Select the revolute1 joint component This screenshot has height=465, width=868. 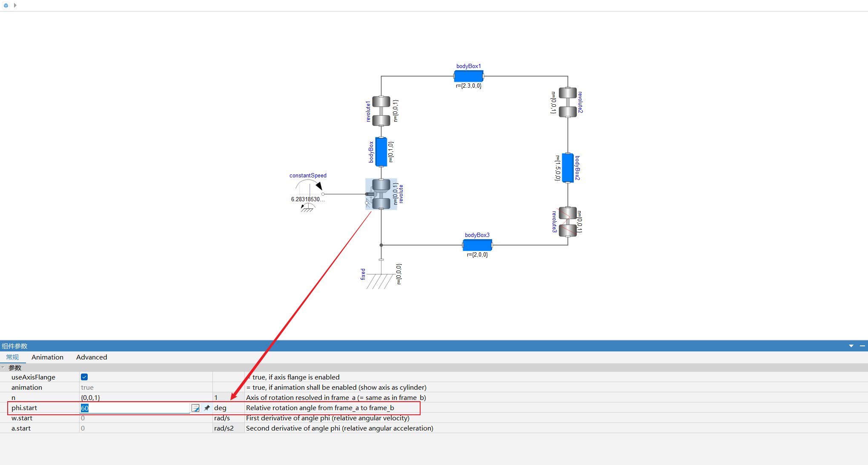381,111
